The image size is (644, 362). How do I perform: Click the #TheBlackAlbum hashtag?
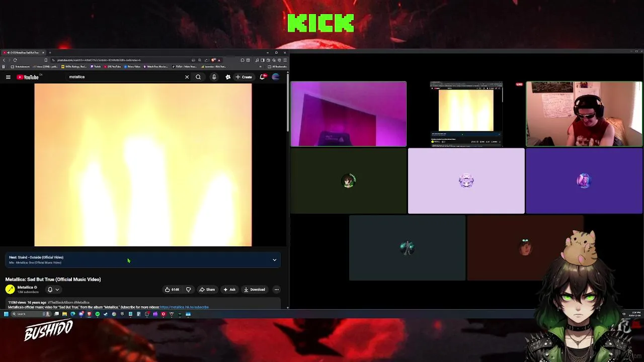pos(61,303)
